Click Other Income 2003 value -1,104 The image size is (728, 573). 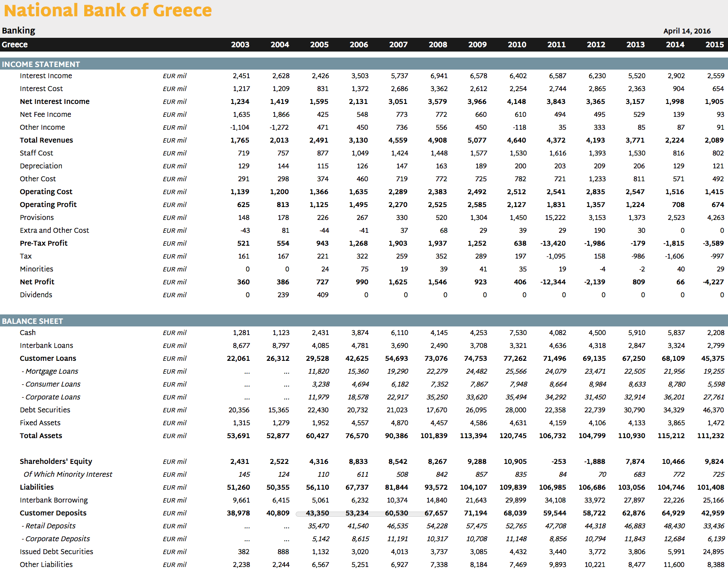(239, 128)
